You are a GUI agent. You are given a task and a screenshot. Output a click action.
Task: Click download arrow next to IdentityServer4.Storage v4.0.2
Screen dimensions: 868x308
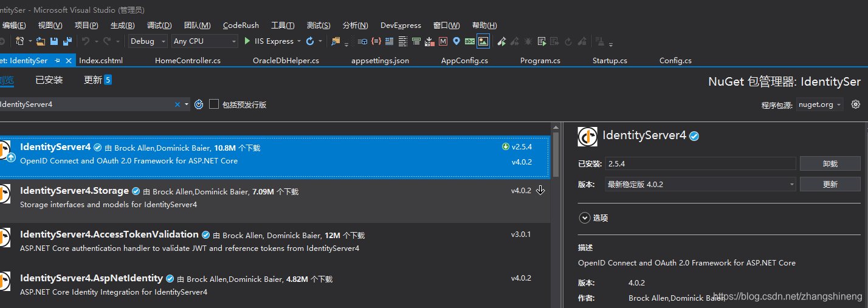click(x=540, y=190)
